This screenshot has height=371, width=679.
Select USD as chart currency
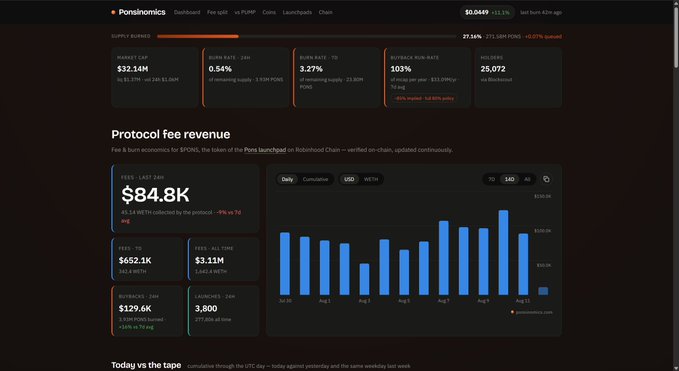(x=349, y=179)
